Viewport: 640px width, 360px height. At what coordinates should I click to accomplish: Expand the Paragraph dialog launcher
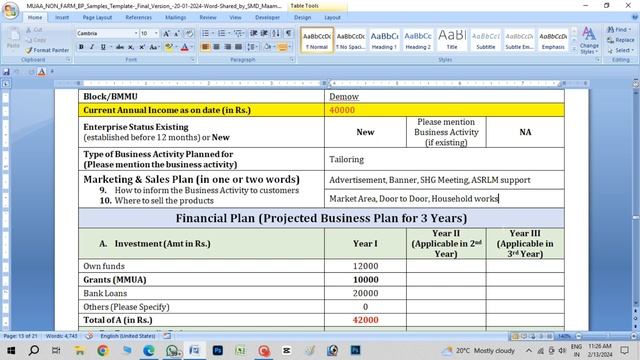coord(292,60)
